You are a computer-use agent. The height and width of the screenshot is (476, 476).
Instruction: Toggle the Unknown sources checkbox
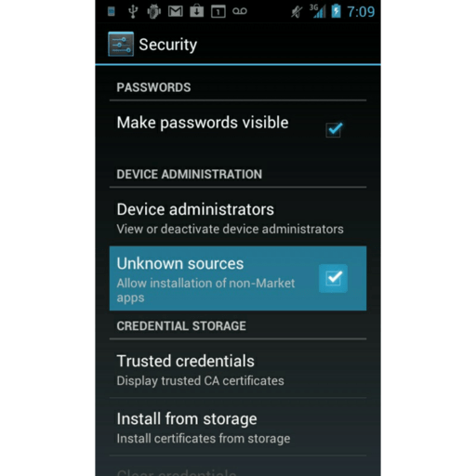click(334, 278)
